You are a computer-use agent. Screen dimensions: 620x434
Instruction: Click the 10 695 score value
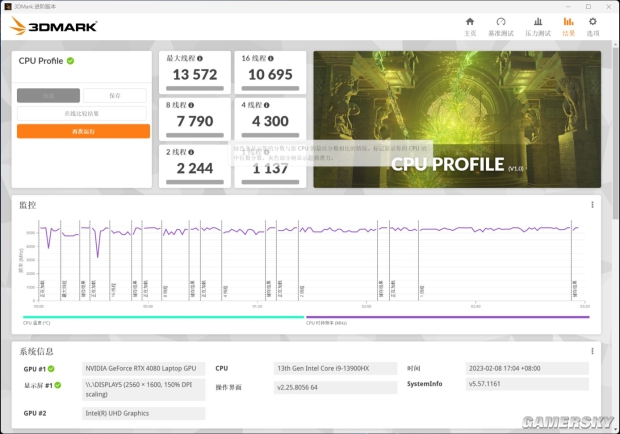pyautogui.click(x=270, y=74)
